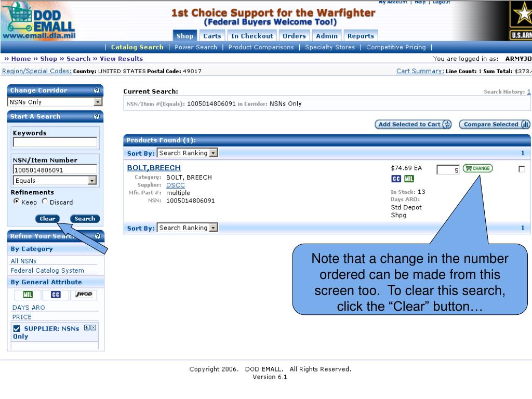Viewport: 532px width, 399px height.
Task: Switch to the Shop tab
Action: tap(184, 36)
